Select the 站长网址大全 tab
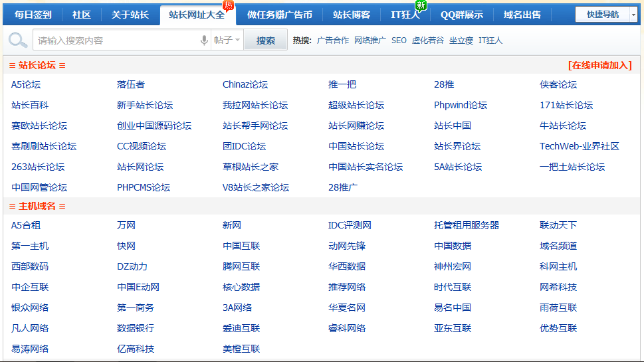Screen dimensions: 644x362 (x=197, y=15)
